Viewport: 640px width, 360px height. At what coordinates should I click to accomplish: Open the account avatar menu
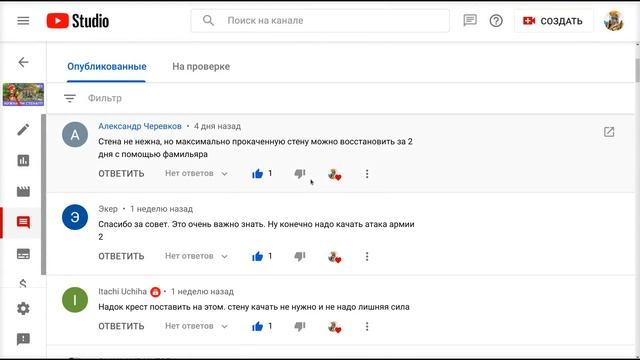click(613, 21)
